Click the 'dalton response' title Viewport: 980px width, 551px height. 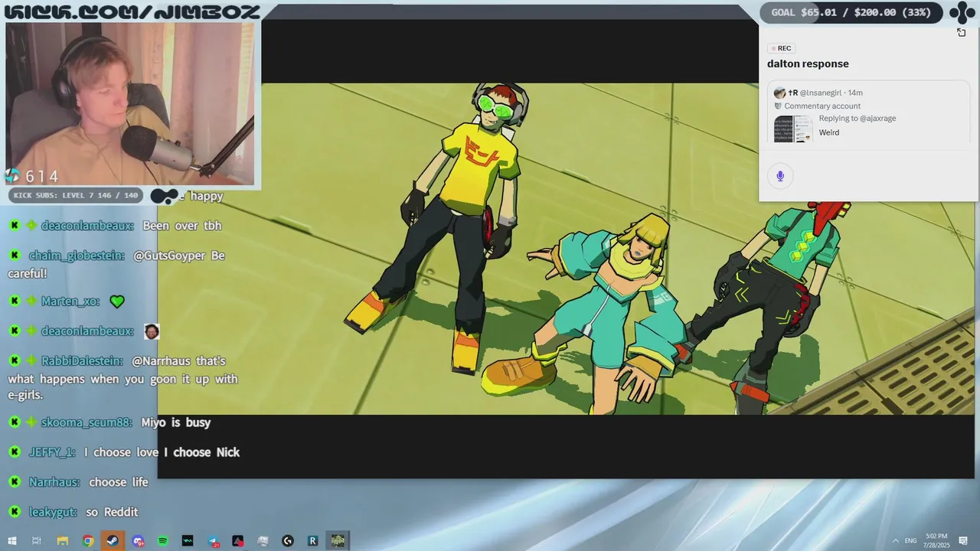coord(808,64)
